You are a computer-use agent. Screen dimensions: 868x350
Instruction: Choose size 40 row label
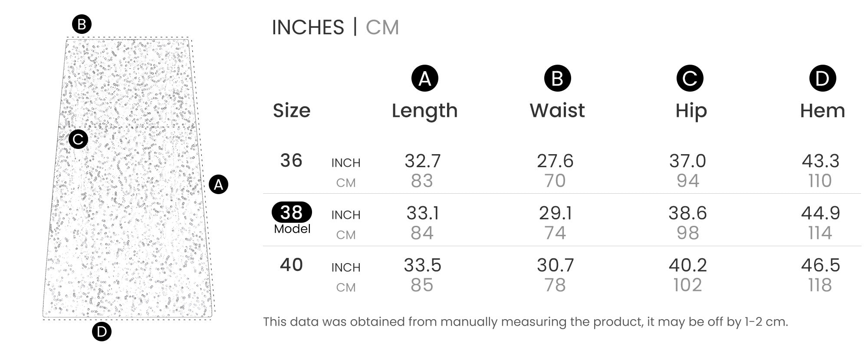click(x=291, y=265)
